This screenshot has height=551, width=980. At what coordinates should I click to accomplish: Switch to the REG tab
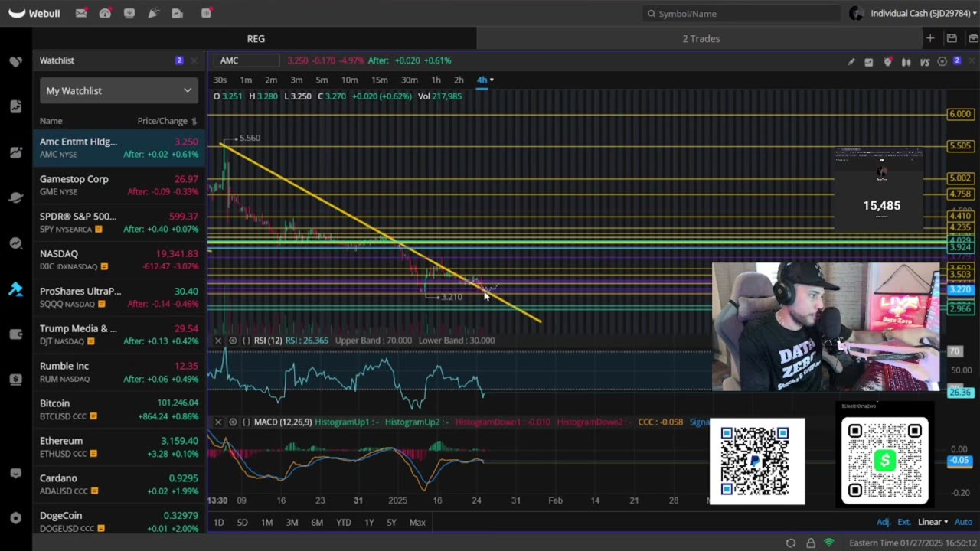[256, 38]
